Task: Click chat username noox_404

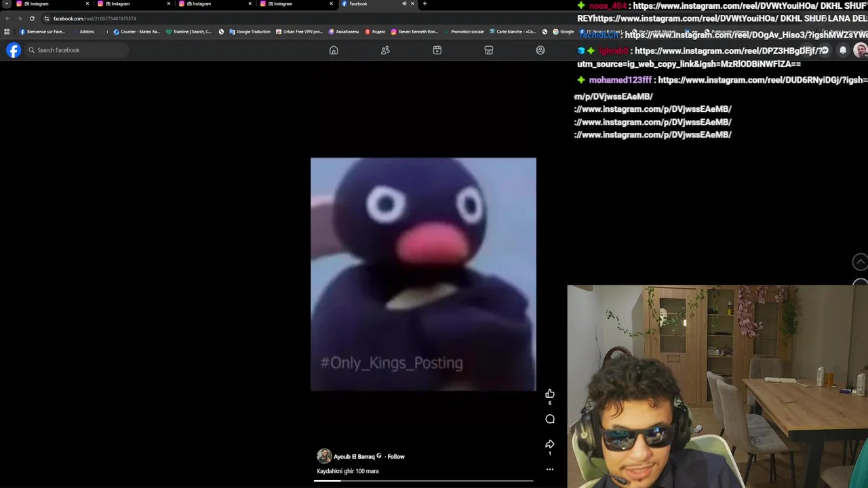Action: pos(608,6)
